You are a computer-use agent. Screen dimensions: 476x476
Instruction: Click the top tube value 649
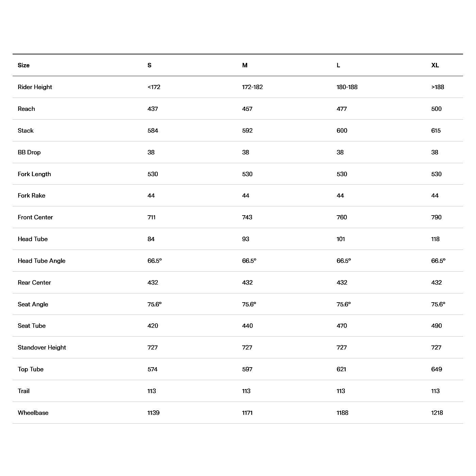click(437, 369)
